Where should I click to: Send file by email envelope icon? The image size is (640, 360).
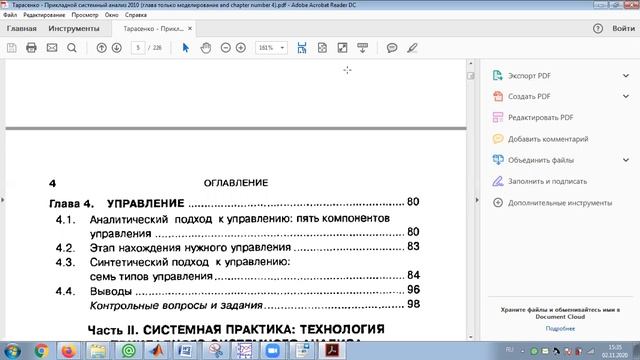pyautogui.click(x=52, y=48)
